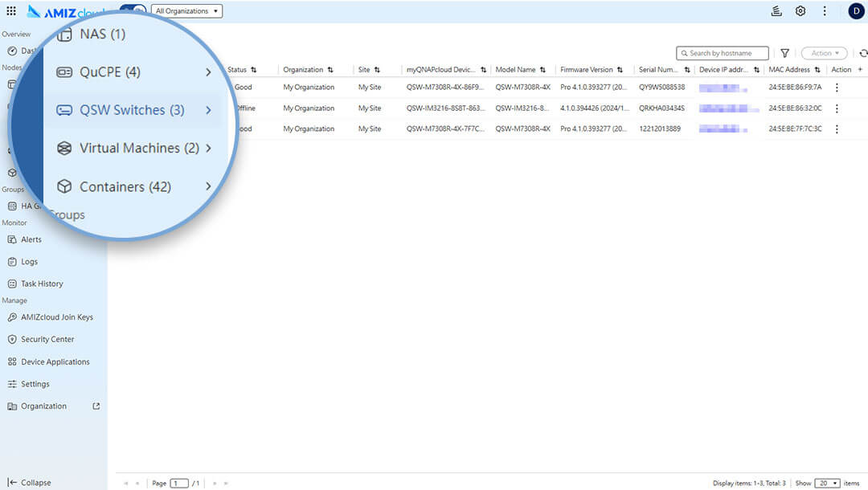Click the settings gear in top bar

pyautogui.click(x=800, y=11)
